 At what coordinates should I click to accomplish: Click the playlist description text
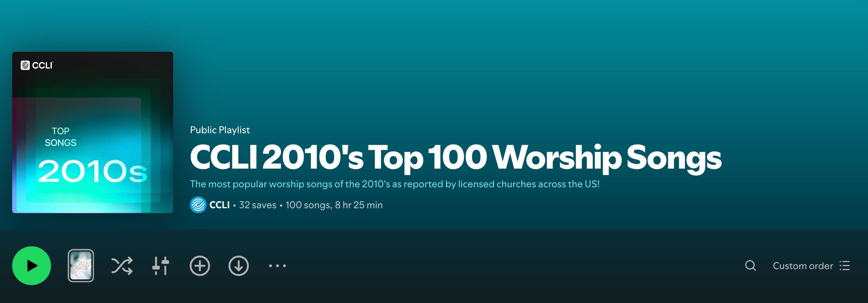click(395, 184)
